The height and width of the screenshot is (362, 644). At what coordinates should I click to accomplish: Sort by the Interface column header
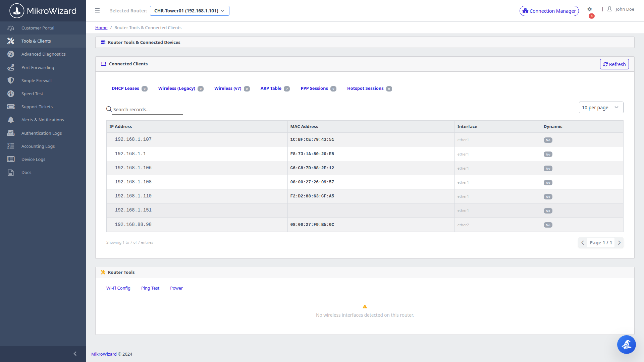tap(498, 127)
